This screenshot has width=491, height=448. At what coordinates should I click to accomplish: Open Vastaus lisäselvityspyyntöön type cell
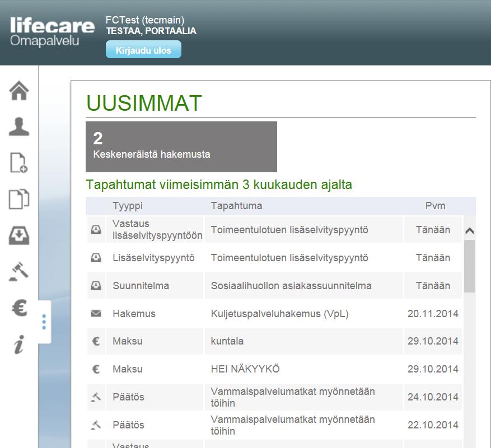pos(155,230)
